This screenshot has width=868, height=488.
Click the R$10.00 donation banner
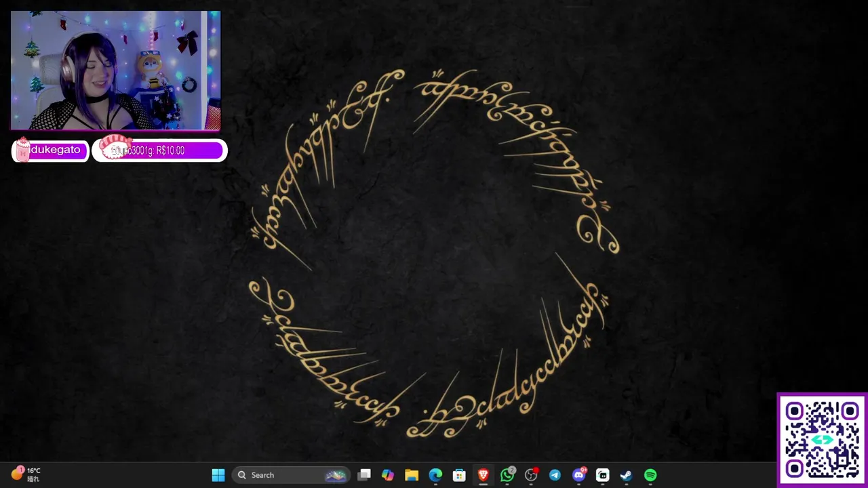(x=159, y=150)
